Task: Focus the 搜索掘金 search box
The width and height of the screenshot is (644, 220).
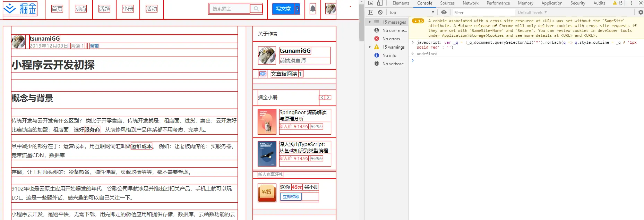Action: (229, 9)
